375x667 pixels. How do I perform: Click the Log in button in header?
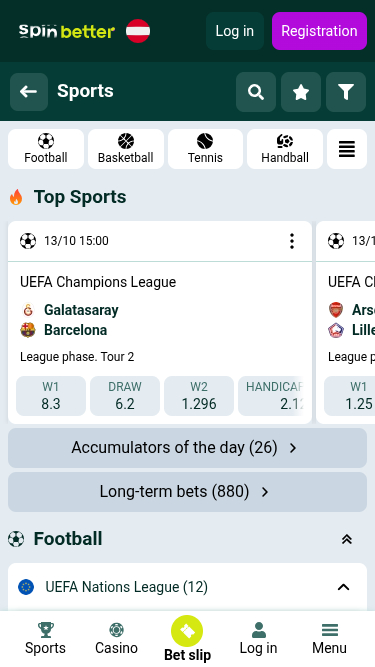click(235, 31)
